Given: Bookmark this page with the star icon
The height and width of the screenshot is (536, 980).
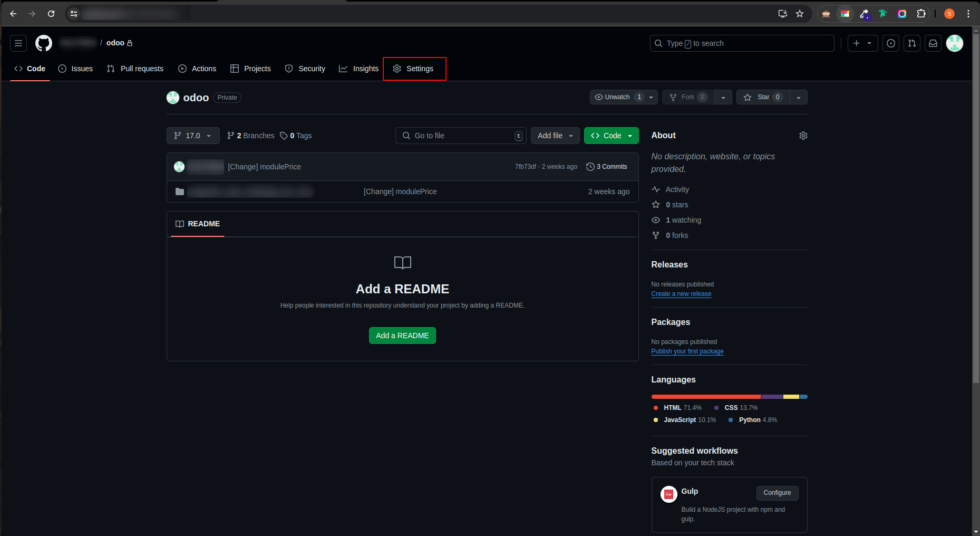Looking at the screenshot, I should pos(800,14).
